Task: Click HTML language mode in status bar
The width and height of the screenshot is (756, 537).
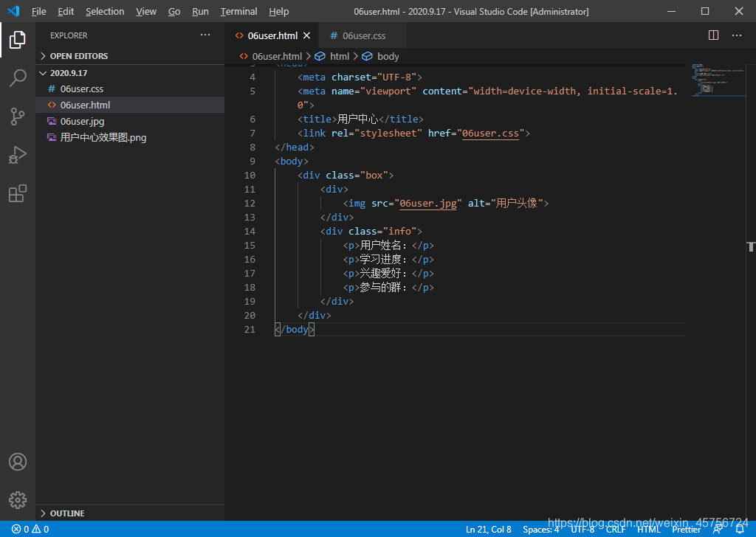Action: point(648,530)
